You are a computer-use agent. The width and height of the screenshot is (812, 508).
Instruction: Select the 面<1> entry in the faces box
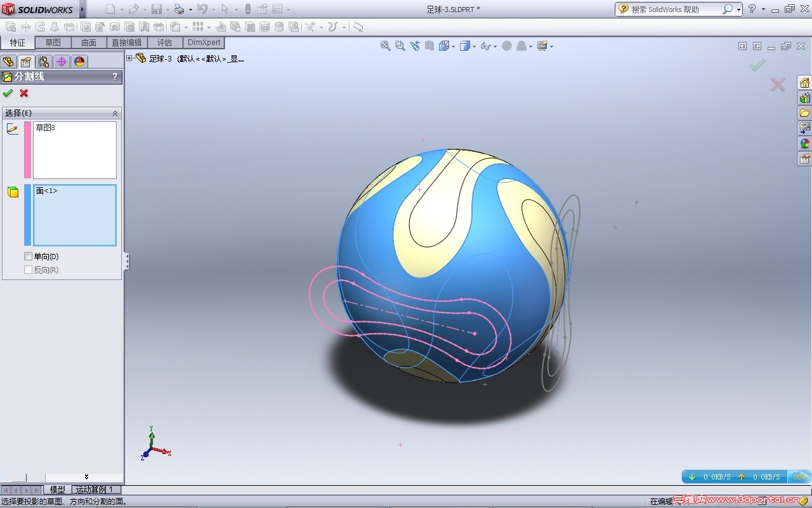(x=46, y=190)
